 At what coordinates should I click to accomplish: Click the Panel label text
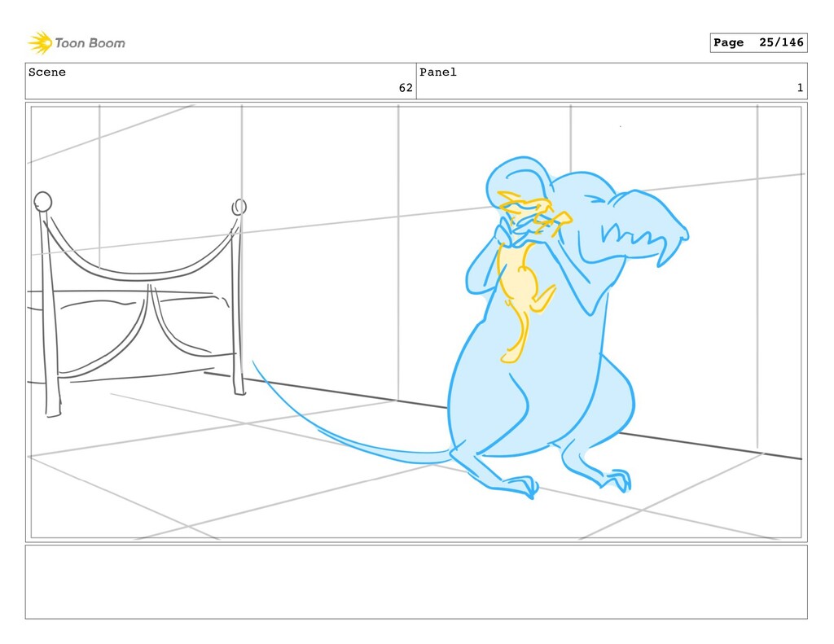[x=437, y=72]
